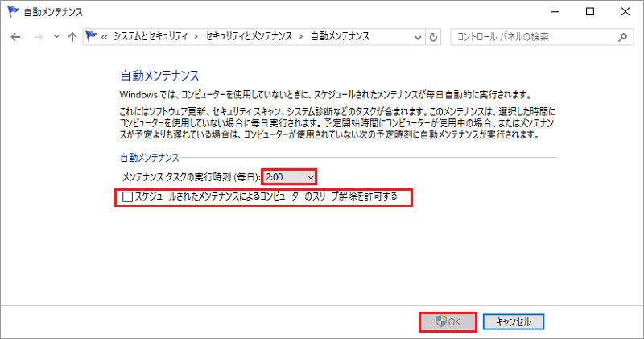Click the forward navigation arrow
Image resolution: width=644 pixels, height=339 pixels.
click(38, 37)
